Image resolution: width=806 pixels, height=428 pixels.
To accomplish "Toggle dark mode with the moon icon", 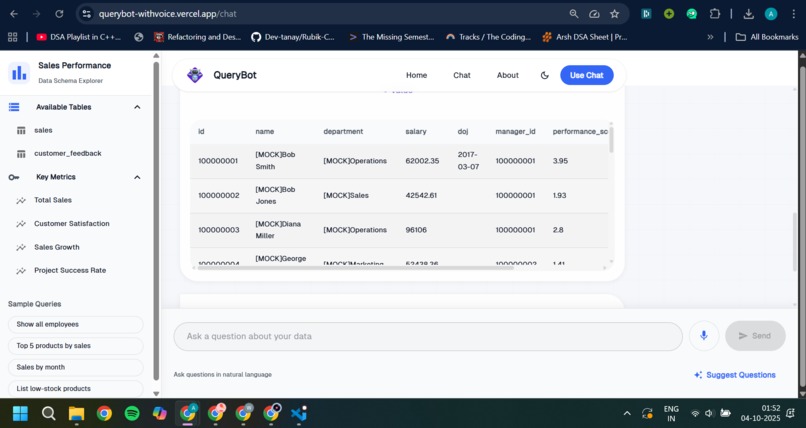I will click(544, 75).
